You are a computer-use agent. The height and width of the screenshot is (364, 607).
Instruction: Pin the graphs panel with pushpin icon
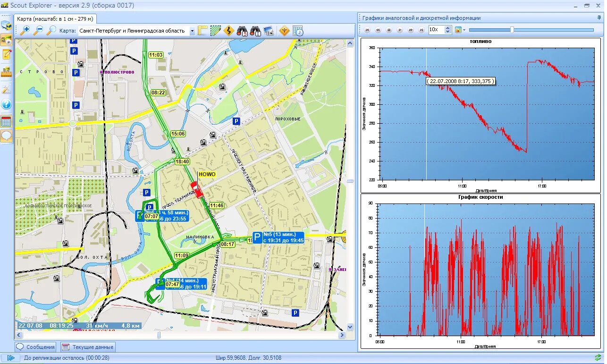(x=599, y=17)
